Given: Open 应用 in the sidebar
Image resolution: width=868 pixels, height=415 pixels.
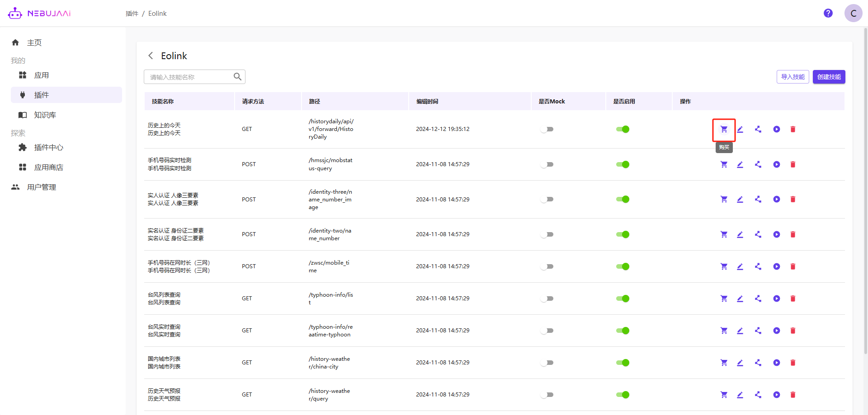Looking at the screenshot, I should (42, 75).
